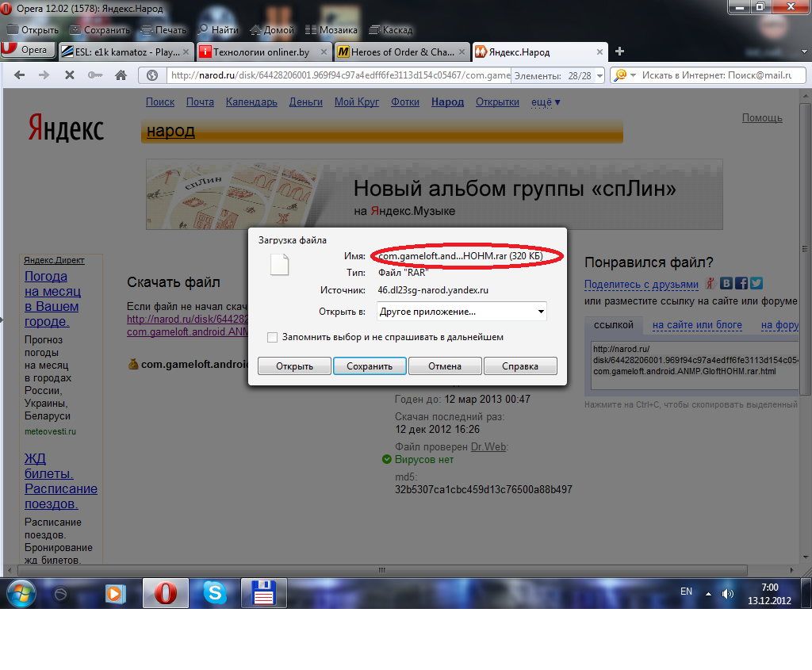Close the ESL e1k kamatoz tab

pos(186,52)
